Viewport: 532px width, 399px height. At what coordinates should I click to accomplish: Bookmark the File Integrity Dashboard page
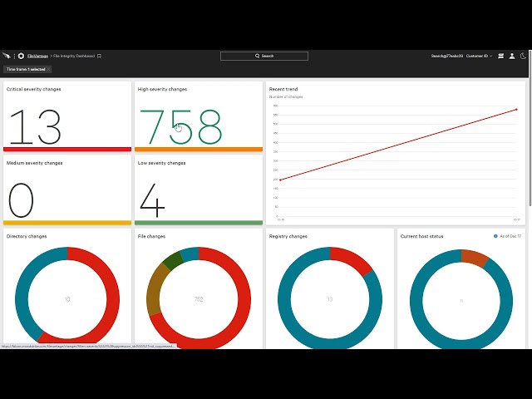99,56
